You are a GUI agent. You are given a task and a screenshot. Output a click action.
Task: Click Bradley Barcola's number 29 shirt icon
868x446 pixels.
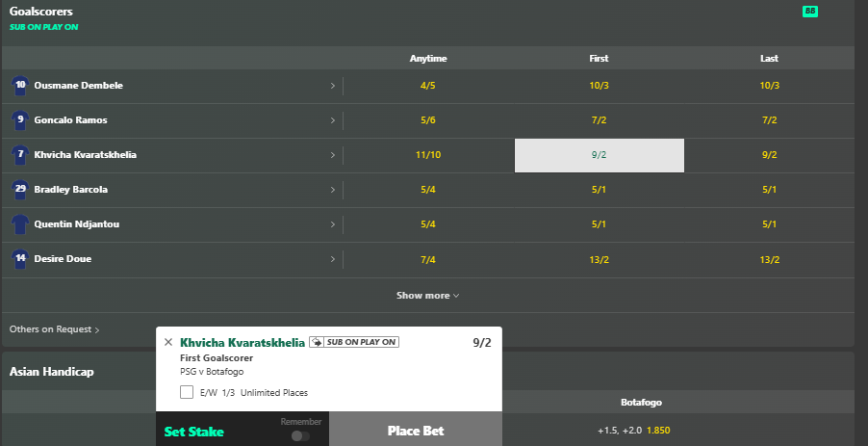point(20,190)
